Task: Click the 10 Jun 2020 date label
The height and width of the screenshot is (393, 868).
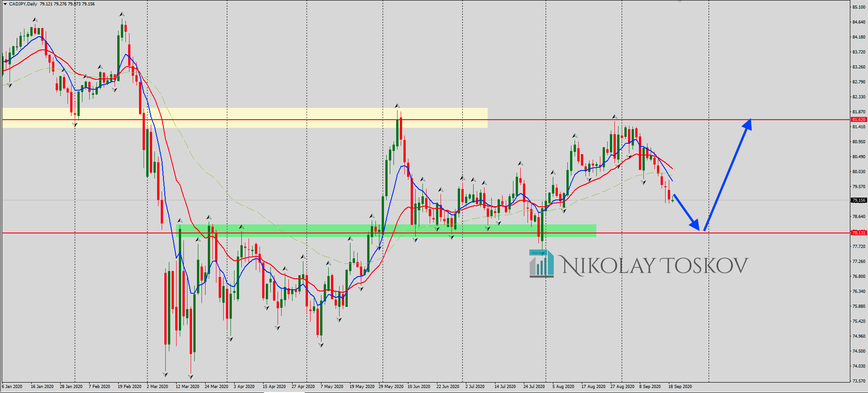Action: pos(419,387)
